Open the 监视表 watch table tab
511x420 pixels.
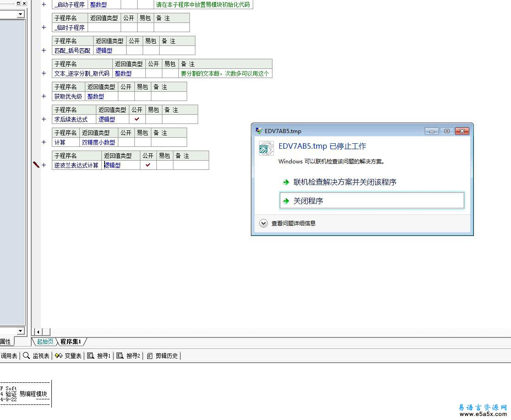click(36, 356)
